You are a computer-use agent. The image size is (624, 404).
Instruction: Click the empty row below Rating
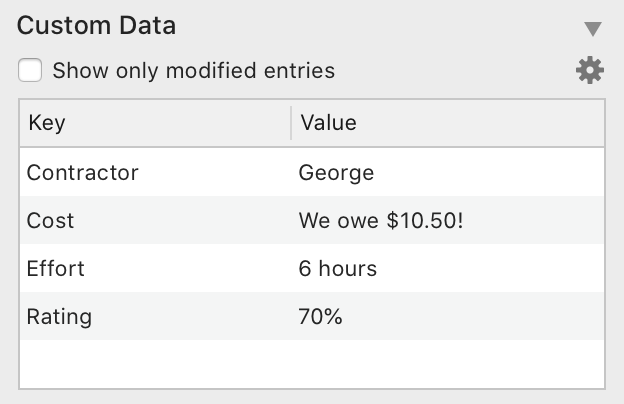tap(150, 364)
